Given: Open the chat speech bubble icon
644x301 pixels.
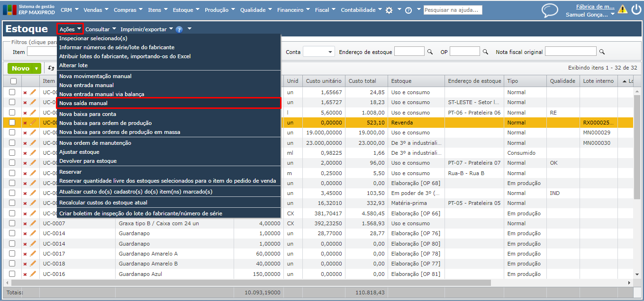Looking at the screenshot, I should tap(550, 10).
